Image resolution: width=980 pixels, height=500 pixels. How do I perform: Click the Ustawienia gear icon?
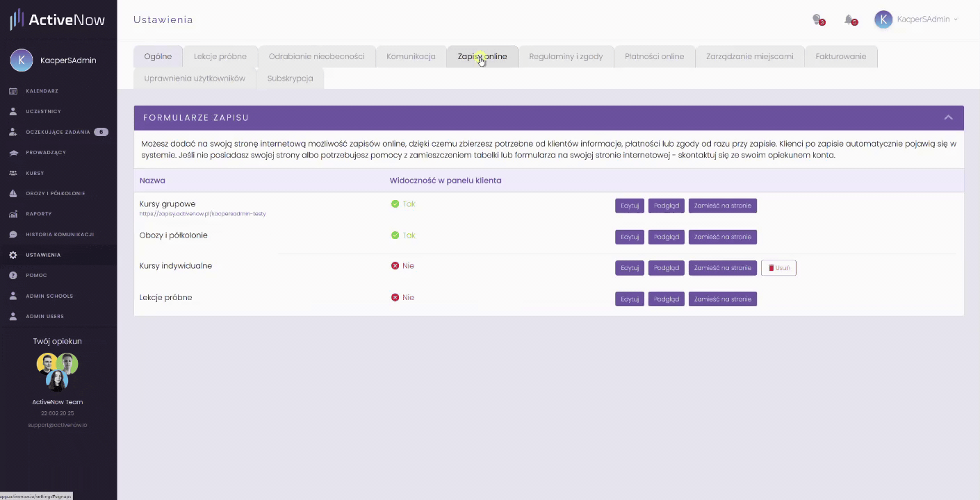(13, 255)
